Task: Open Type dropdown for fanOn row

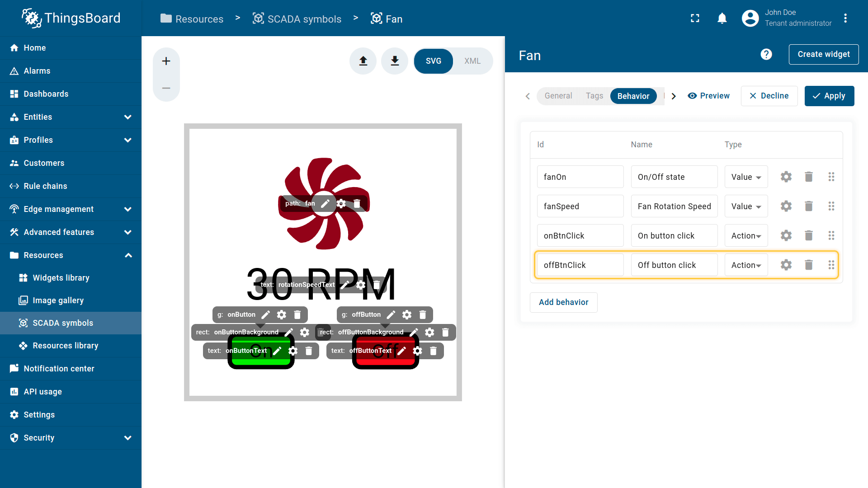Action: 746,177
